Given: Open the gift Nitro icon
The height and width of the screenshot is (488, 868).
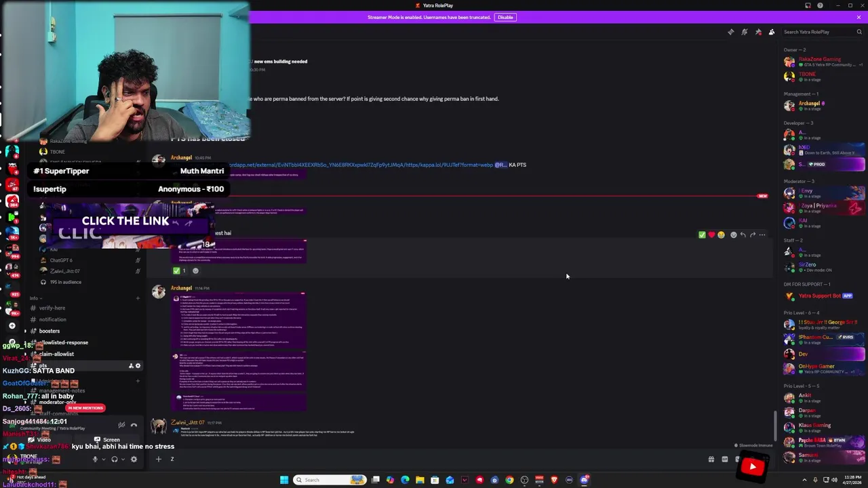Looking at the screenshot, I should 711,460.
